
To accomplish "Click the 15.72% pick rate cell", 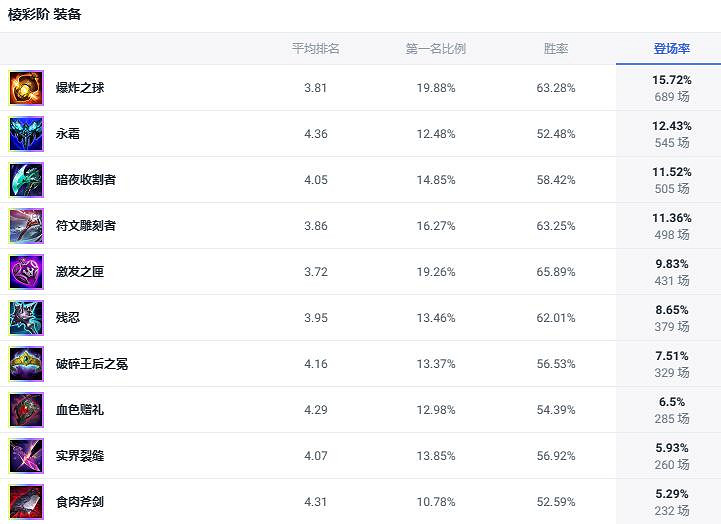I will click(671, 80).
